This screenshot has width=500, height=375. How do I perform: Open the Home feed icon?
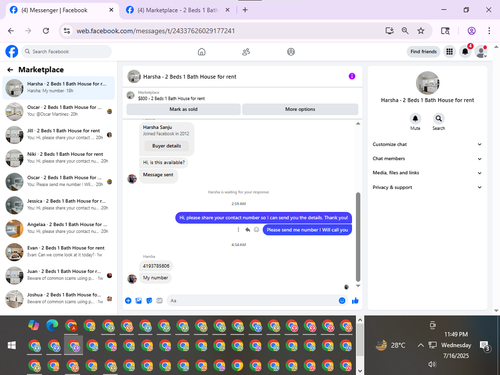point(202,52)
